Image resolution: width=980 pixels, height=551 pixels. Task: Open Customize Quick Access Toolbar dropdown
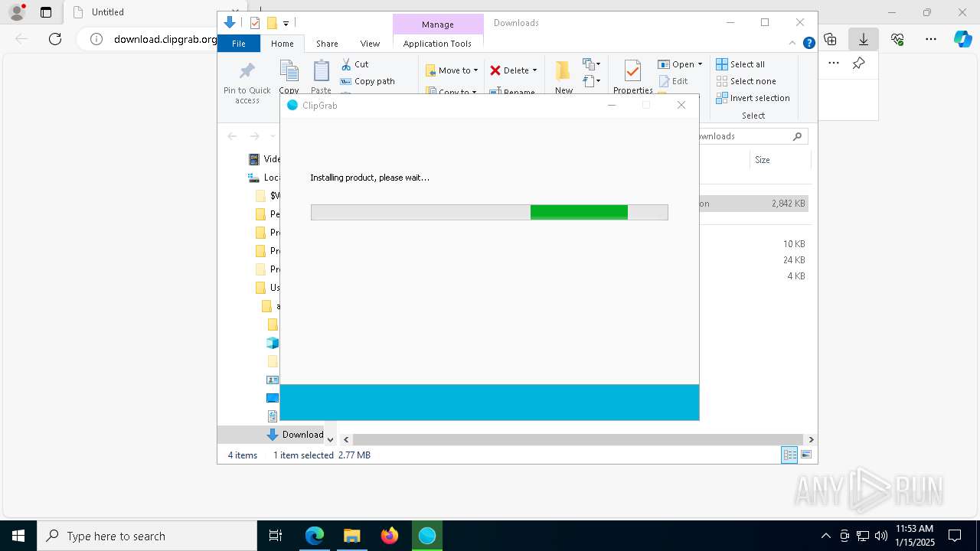[286, 24]
